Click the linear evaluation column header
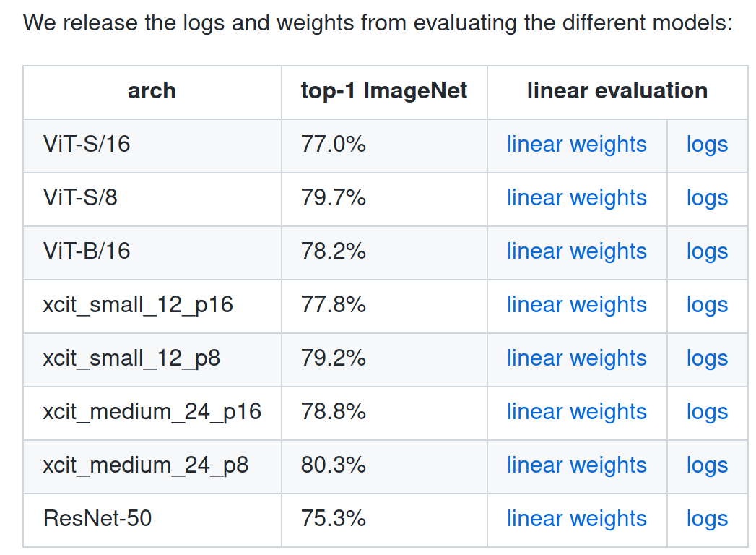Screen dimensions: 756x555 (617, 91)
